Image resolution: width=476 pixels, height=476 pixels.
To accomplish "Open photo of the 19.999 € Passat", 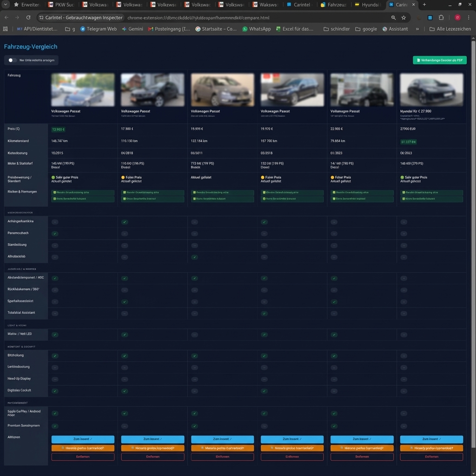I will point(223,90).
